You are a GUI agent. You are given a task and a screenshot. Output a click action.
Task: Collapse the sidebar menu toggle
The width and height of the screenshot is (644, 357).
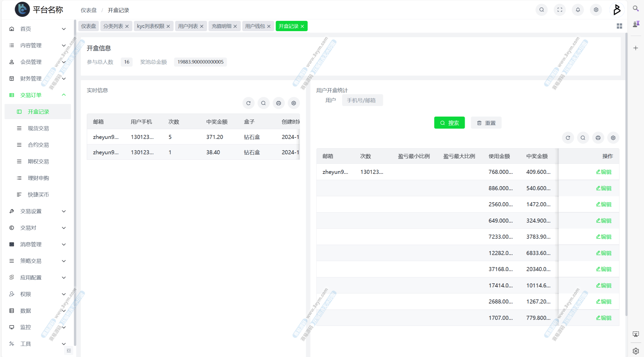pos(69,351)
